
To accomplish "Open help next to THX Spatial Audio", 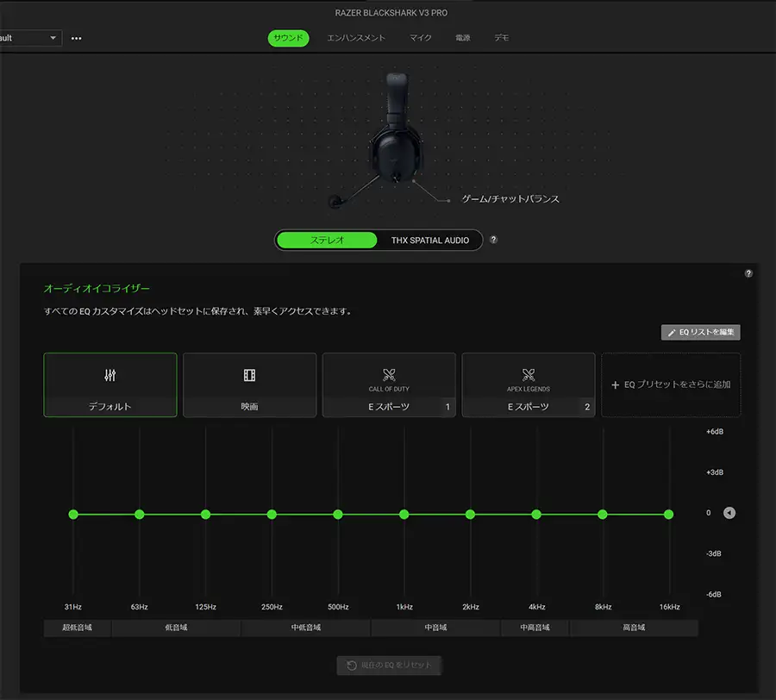I will (x=493, y=240).
